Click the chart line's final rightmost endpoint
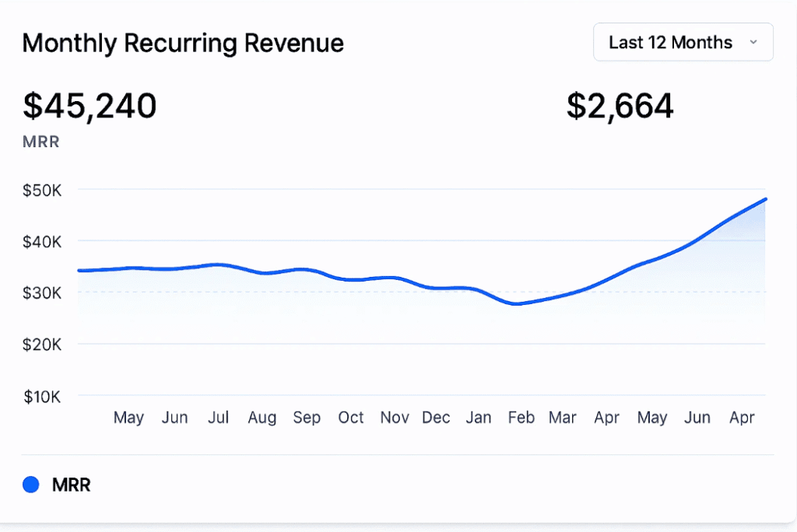 (766, 199)
